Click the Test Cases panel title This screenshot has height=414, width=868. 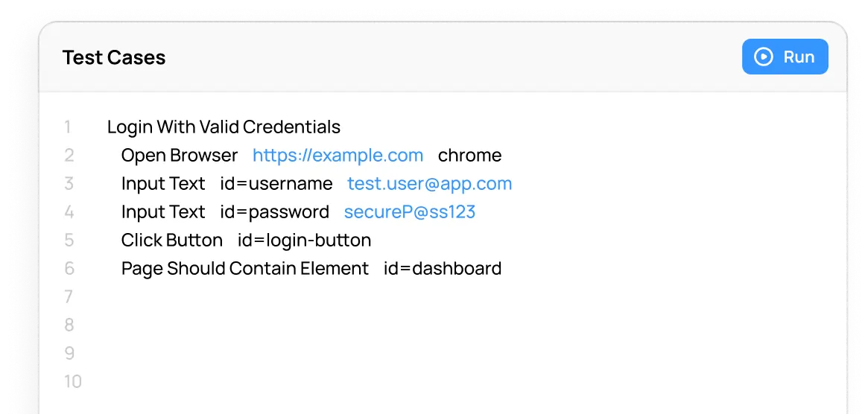click(114, 57)
